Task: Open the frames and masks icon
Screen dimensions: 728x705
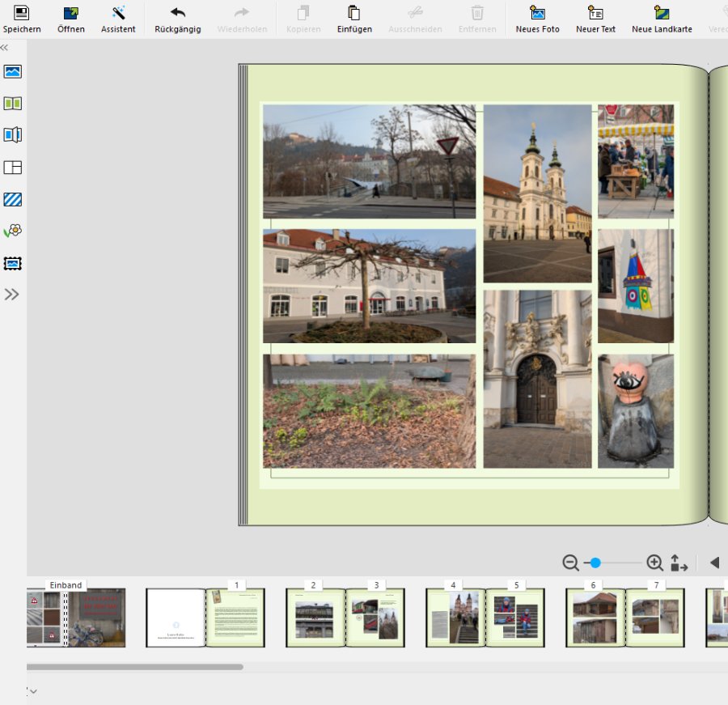Action: coord(13,263)
